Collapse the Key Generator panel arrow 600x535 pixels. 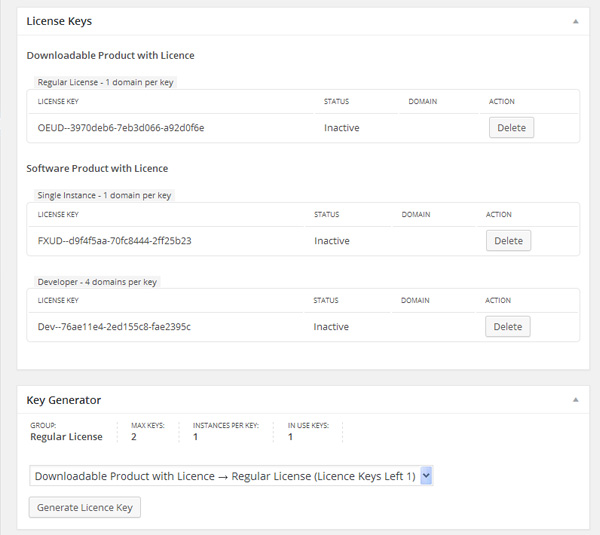tap(575, 400)
